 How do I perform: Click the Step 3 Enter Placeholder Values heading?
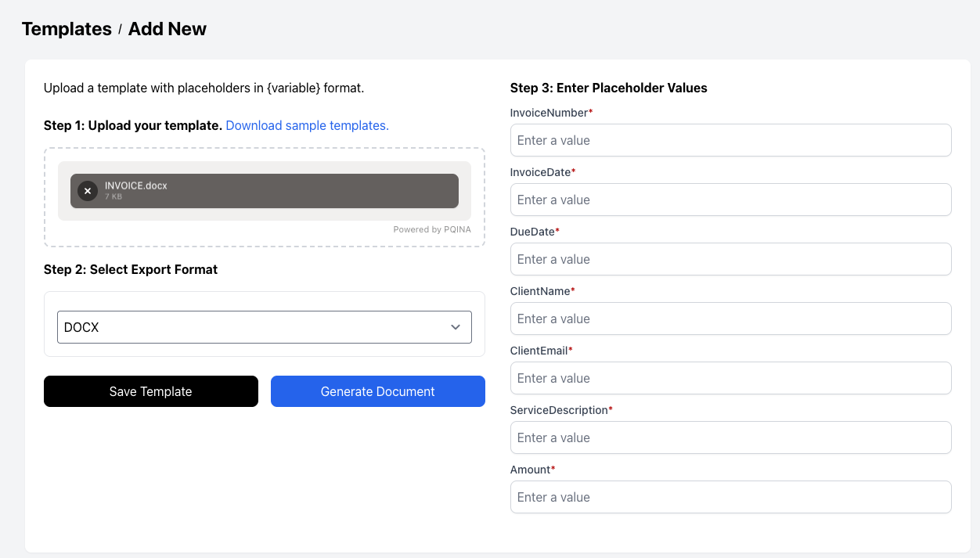[x=608, y=88]
